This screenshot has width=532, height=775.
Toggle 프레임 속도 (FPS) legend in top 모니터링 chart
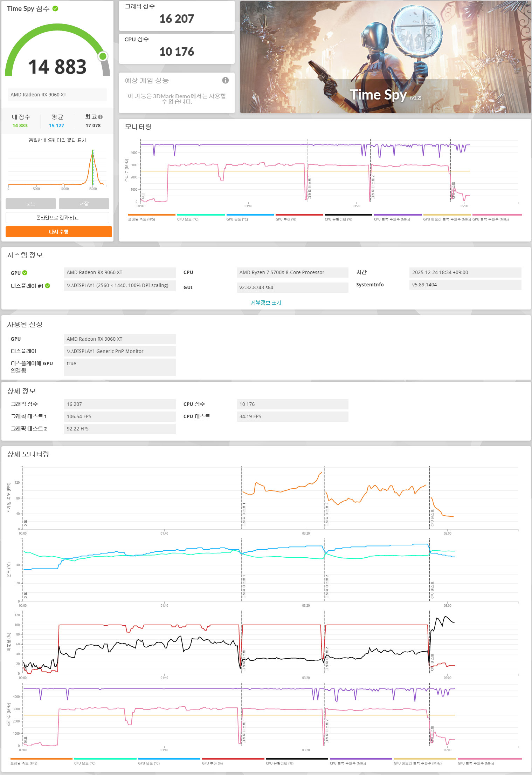151,217
